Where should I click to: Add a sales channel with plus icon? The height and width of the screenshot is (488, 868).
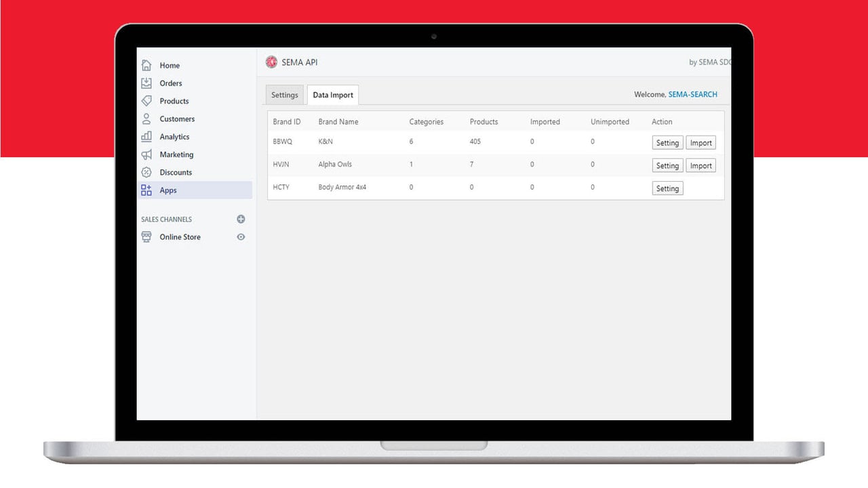coord(241,219)
